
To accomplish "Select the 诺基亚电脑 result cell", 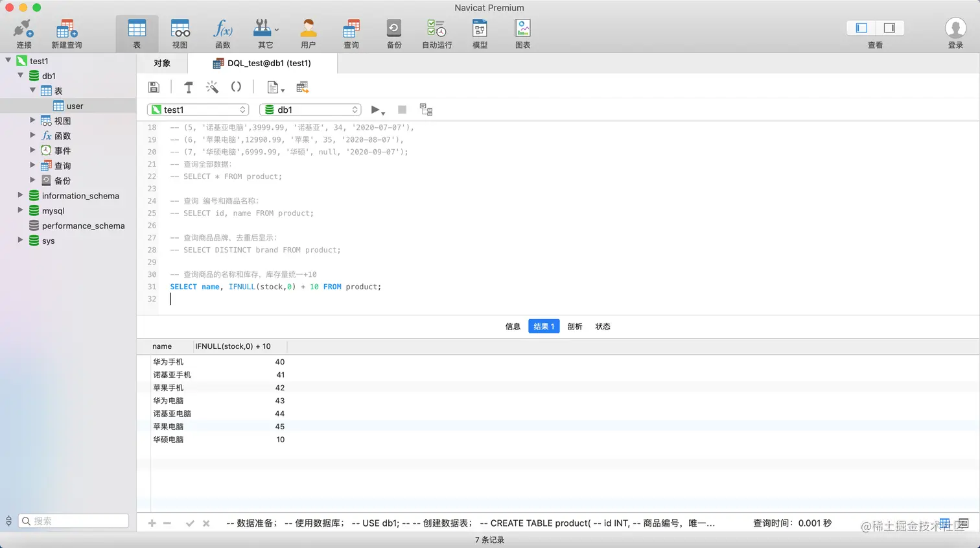I will 172,414.
